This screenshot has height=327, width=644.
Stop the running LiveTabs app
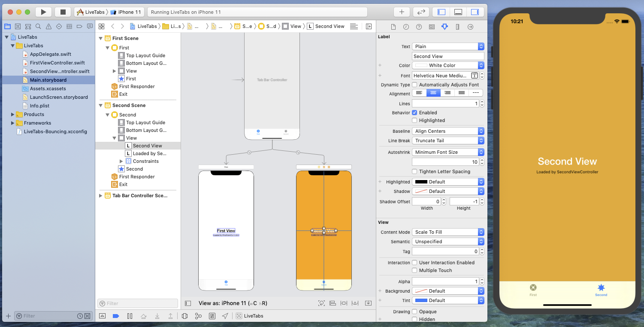(x=63, y=12)
